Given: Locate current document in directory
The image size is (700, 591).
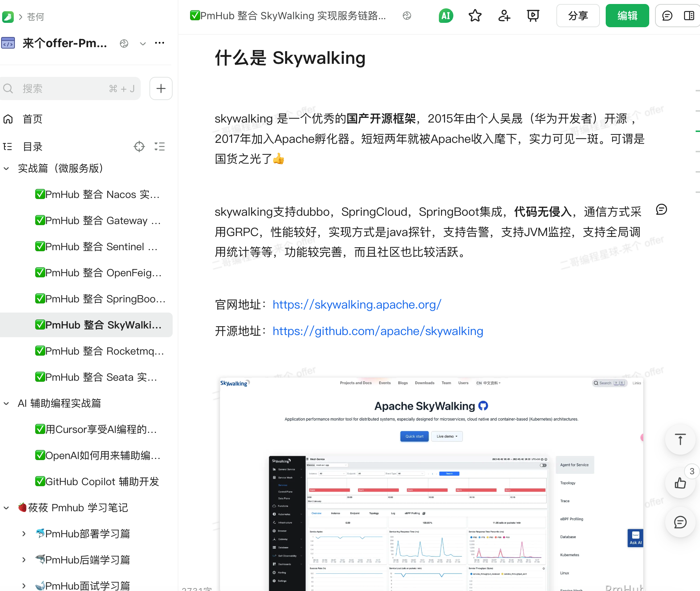Looking at the screenshot, I should 139,146.
